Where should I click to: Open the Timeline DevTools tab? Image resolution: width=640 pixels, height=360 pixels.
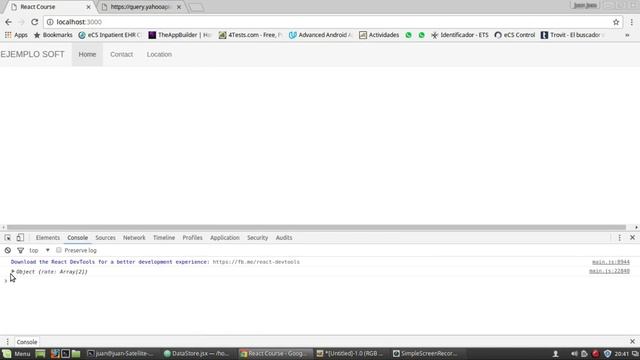click(x=164, y=238)
